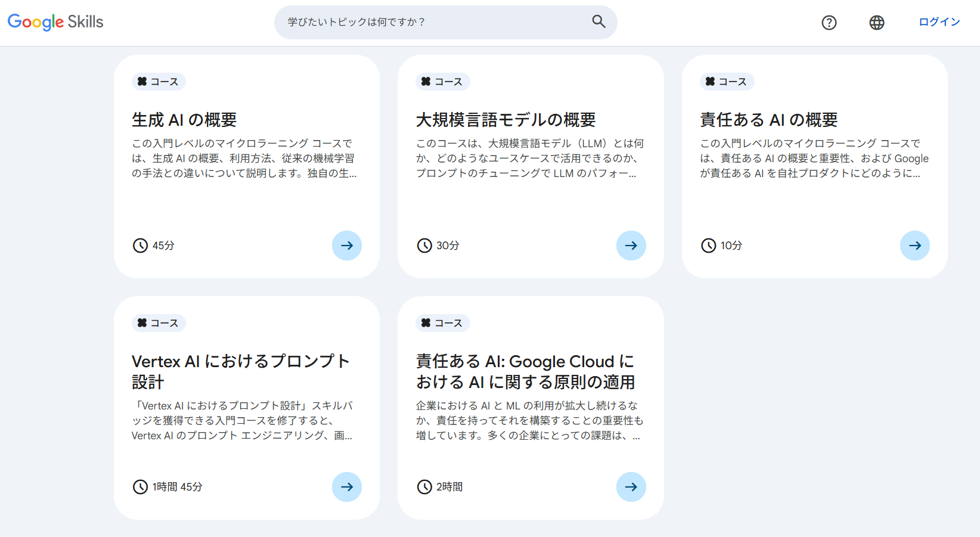
Task: Click the 大規模言語モデルの概要 course title
Action: (508, 119)
